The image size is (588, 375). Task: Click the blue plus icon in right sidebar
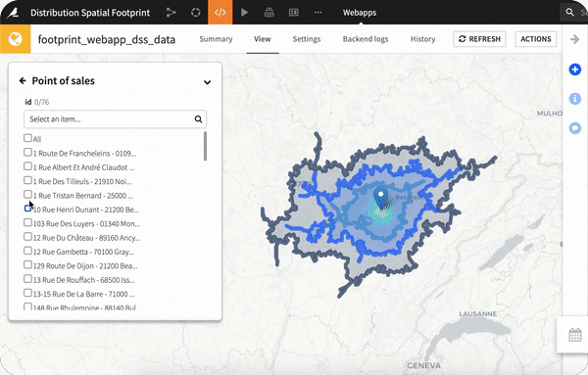pos(575,70)
